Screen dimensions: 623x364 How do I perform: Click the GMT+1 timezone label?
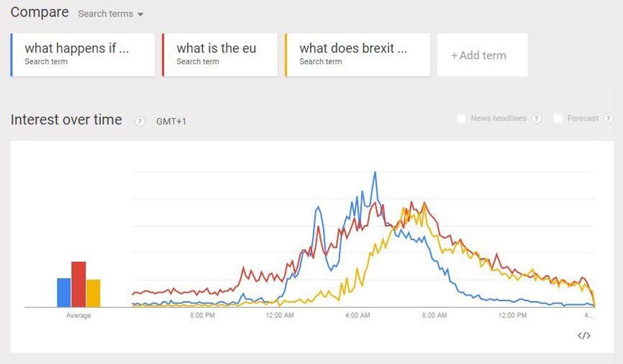[172, 121]
